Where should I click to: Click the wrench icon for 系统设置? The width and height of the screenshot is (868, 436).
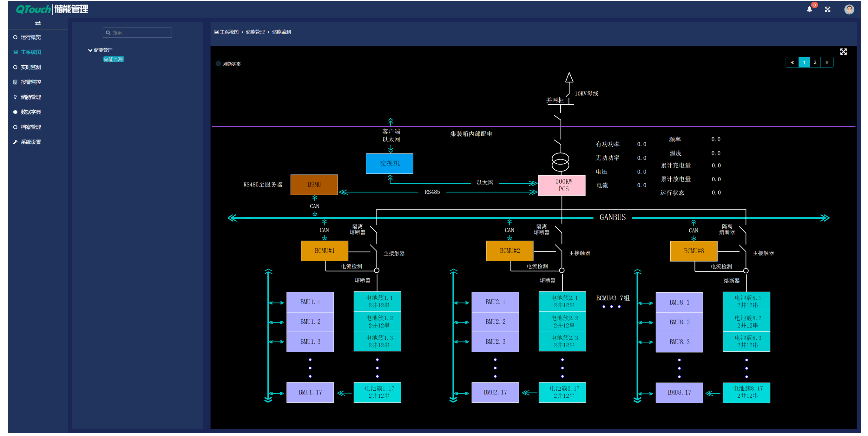coord(15,142)
